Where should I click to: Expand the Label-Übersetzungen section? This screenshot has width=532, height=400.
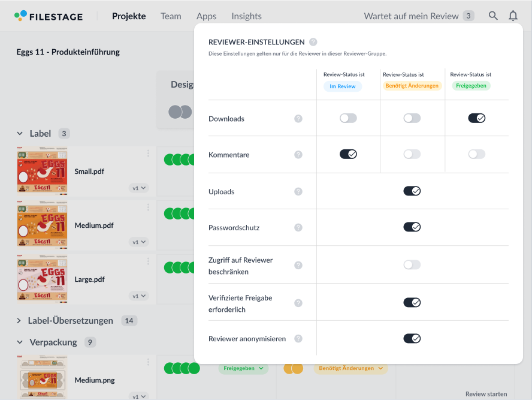click(x=19, y=321)
